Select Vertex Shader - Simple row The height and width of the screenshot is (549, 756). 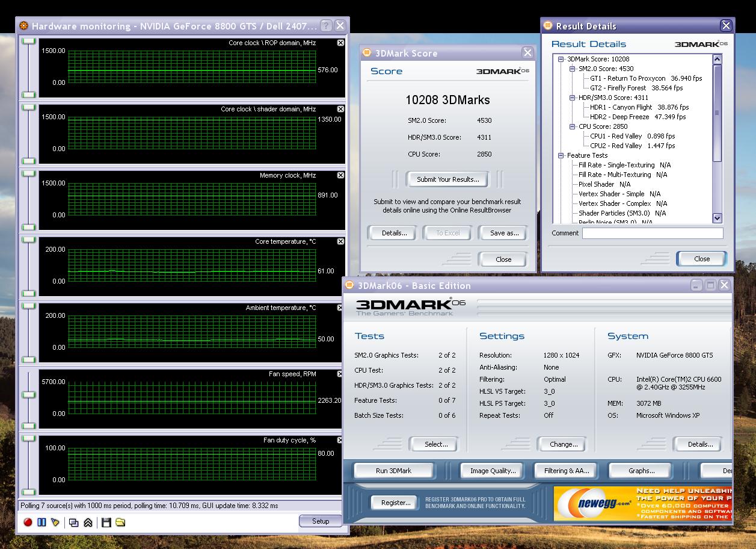[x=619, y=194]
